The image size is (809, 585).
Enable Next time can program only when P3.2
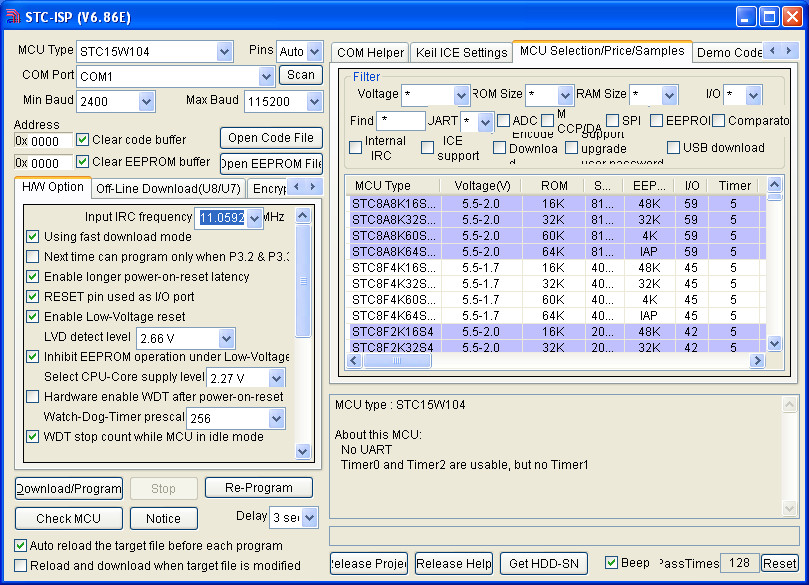pos(33,256)
